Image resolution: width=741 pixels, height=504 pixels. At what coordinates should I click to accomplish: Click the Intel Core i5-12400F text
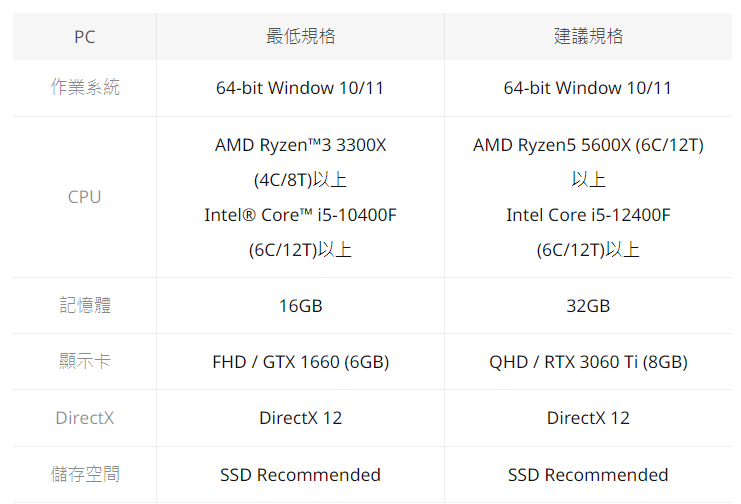click(588, 215)
